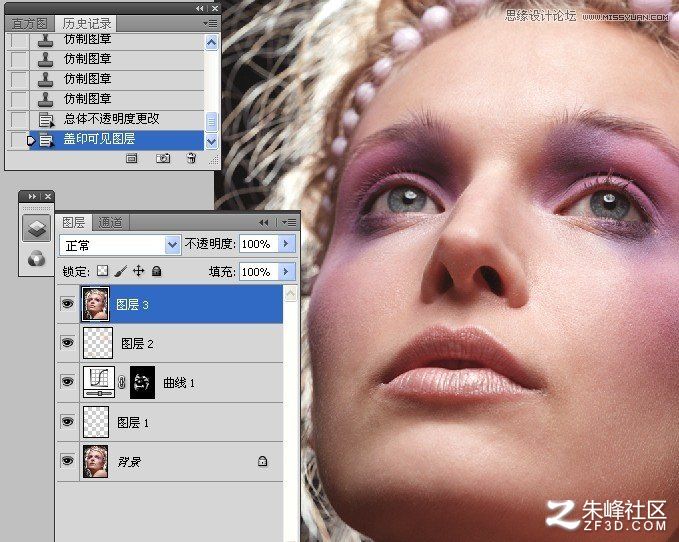Viewport: 679px width, 542px height.
Task: Expand the collapsed icon dock panel
Action: click(x=32, y=197)
